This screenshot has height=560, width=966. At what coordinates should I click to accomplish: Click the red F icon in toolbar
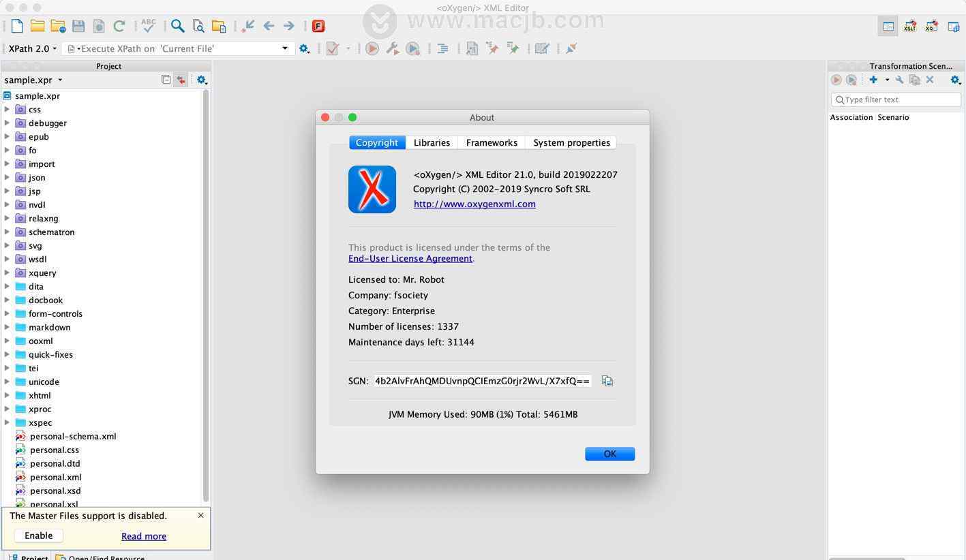click(318, 26)
